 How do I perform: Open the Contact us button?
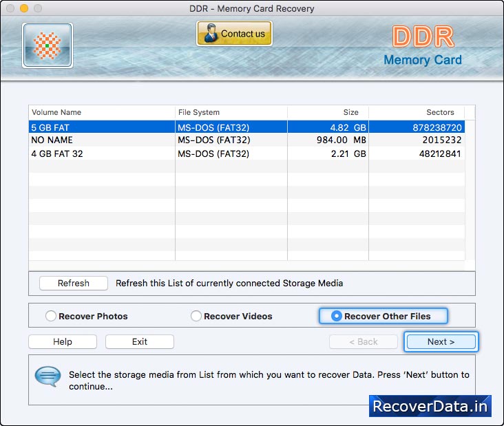[x=234, y=34]
